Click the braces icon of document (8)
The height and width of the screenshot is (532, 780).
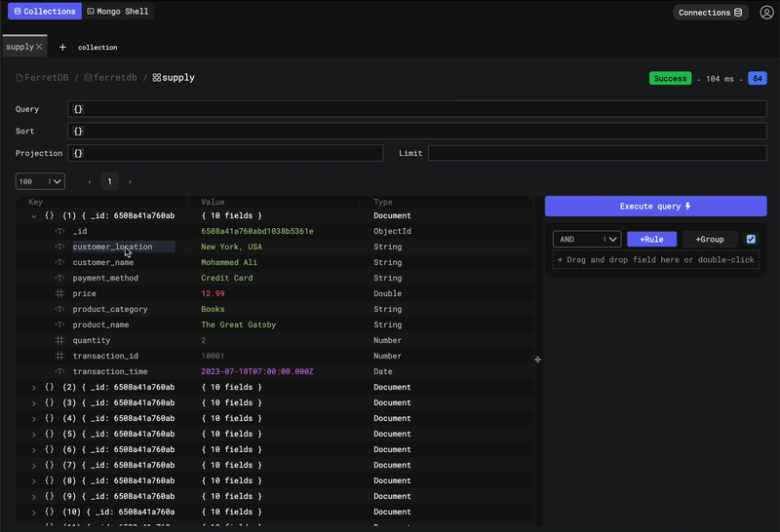50,480
